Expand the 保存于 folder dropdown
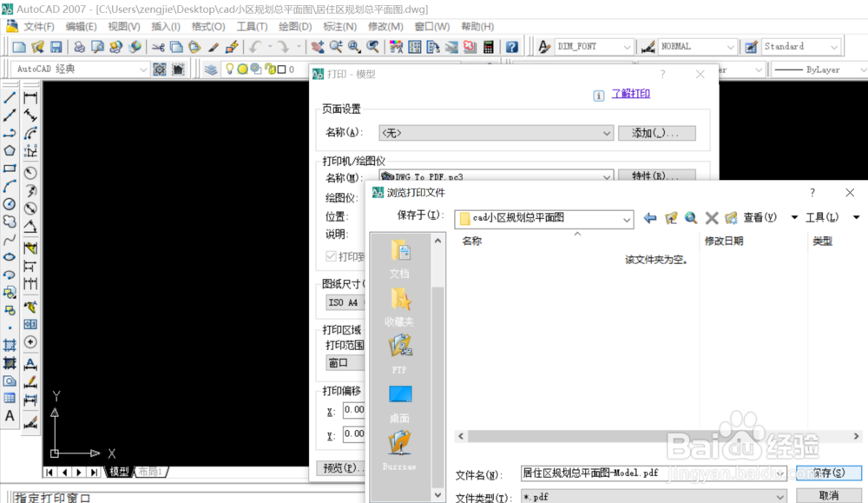This screenshot has height=503, width=868. click(x=626, y=220)
